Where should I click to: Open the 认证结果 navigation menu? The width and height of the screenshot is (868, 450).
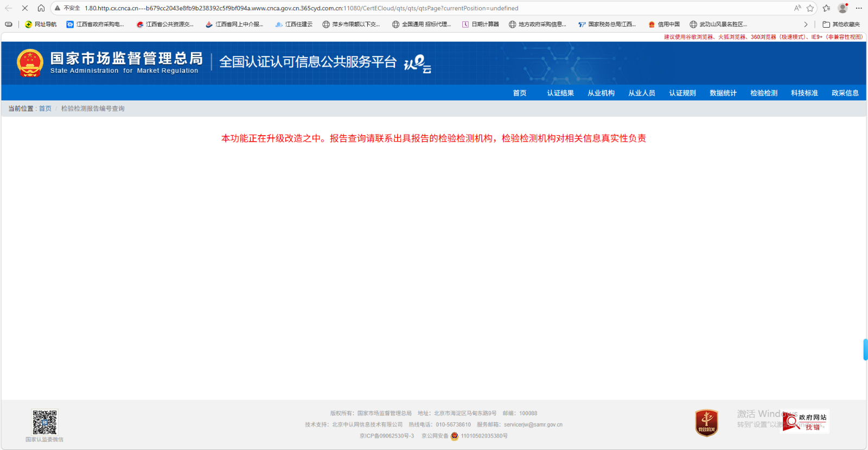[560, 93]
